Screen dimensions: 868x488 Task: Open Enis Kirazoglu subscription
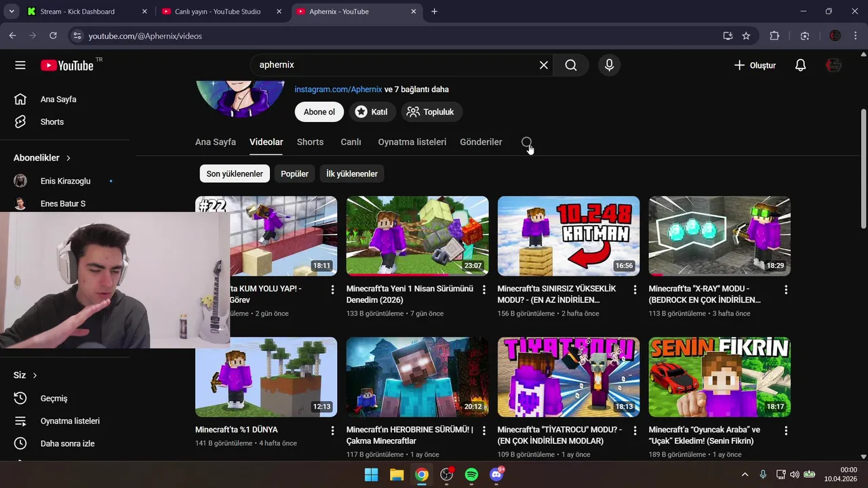(64, 181)
